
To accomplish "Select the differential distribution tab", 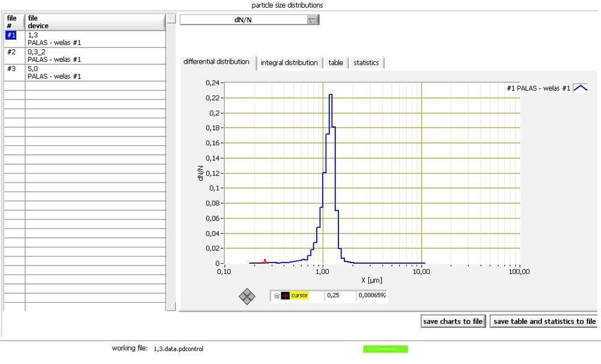I will pyautogui.click(x=216, y=62).
